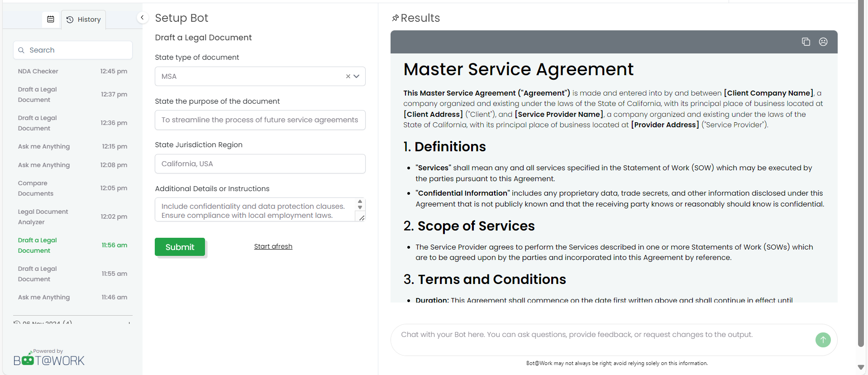Select the Legal Document Analyzer history item
Screen dimensions: 868x375
tap(72, 216)
